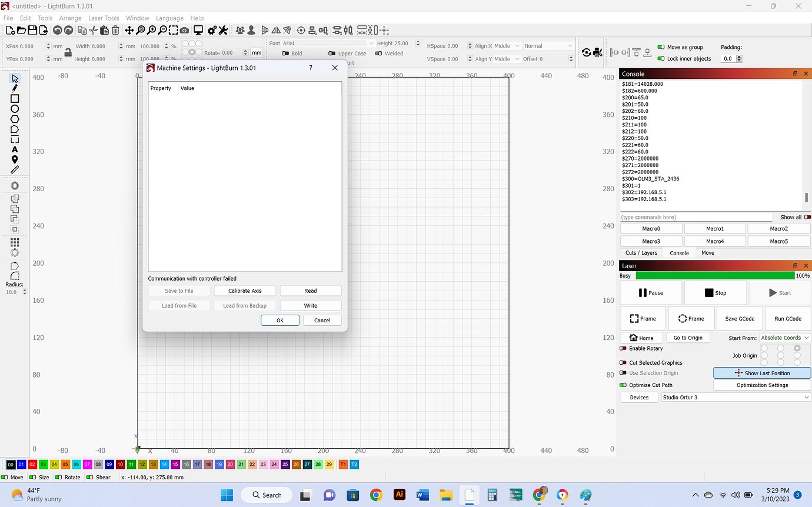
Task: Click the Delete trash can icon
Action: pyautogui.click(x=115, y=31)
